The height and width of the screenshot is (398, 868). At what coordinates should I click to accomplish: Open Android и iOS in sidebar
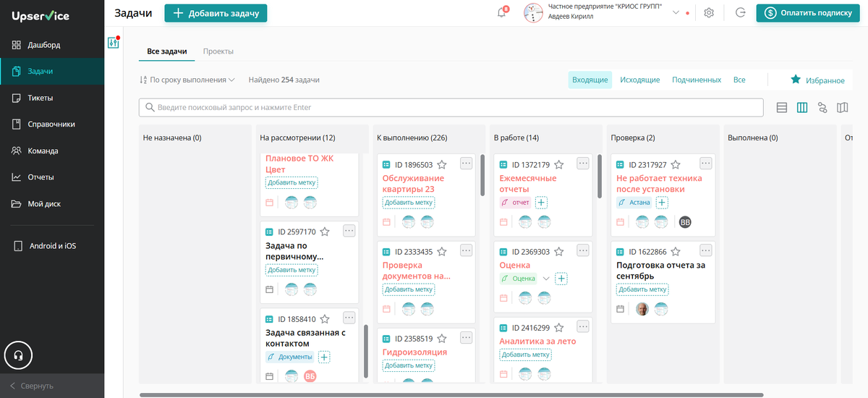pyautogui.click(x=52, y=246)
